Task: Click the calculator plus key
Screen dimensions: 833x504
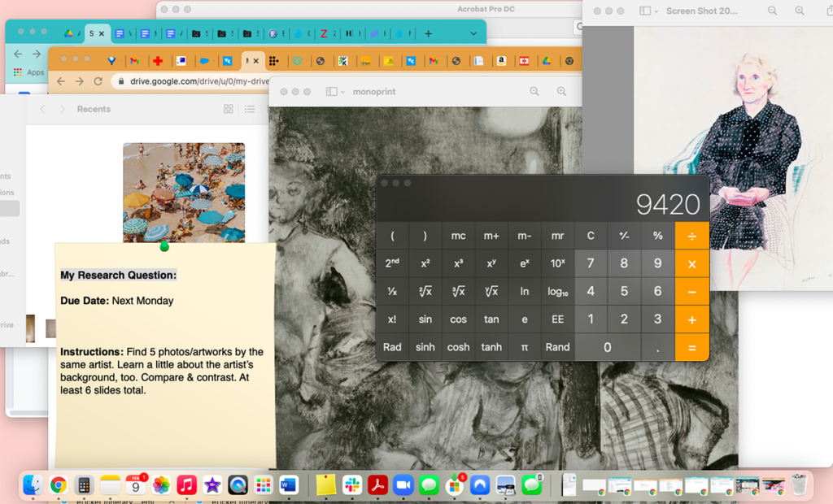Action: [692, 319]
